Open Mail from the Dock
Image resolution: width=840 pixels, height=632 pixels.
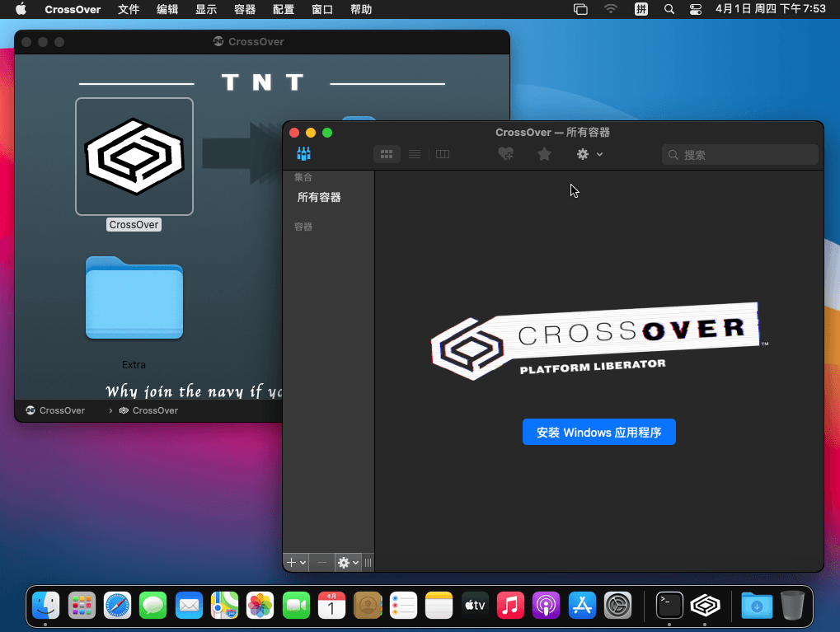click(x=189, y=606)
